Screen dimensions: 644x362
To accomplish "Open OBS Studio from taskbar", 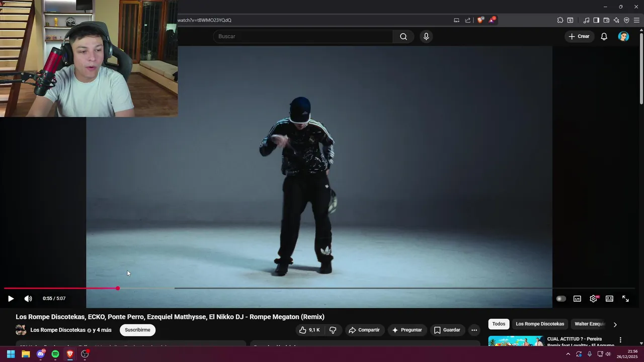I will 85,354.
